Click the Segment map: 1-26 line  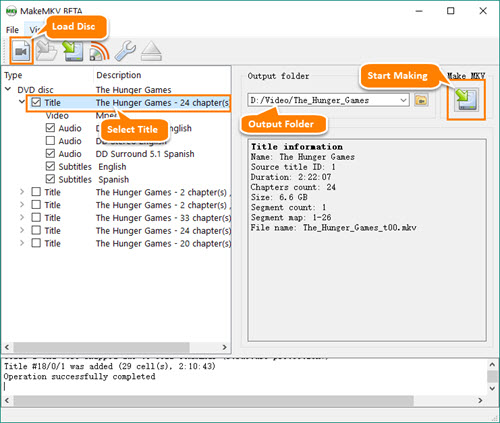[x=291, y=218]
